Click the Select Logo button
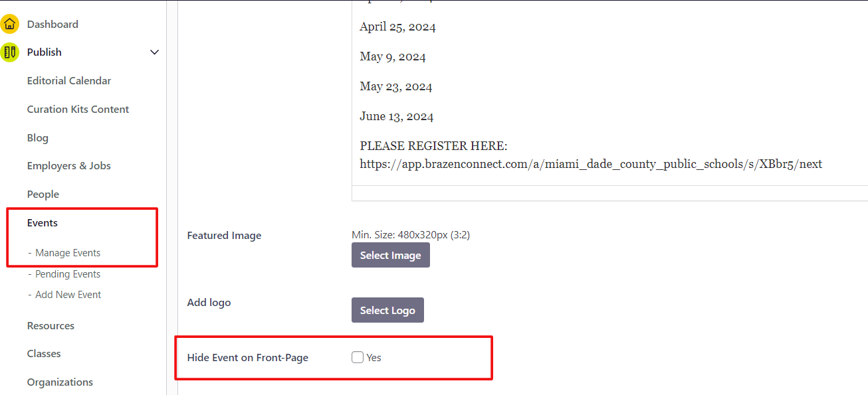Viewport: 868px width, 395px height. 387,310
